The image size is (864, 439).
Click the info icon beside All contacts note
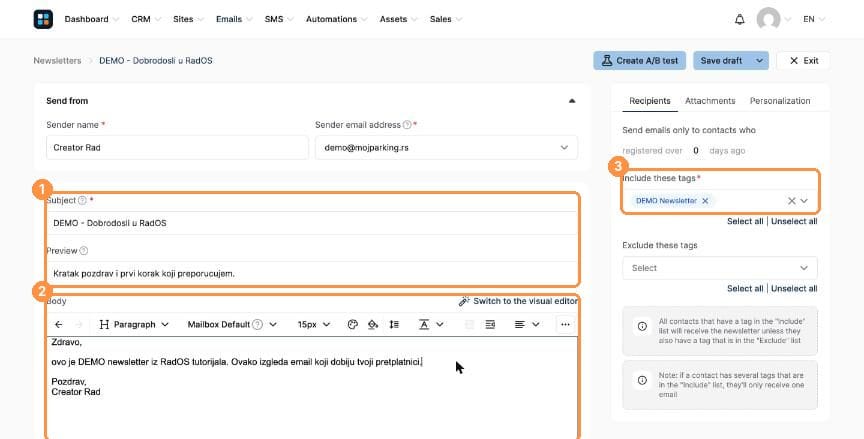[642, 327]
